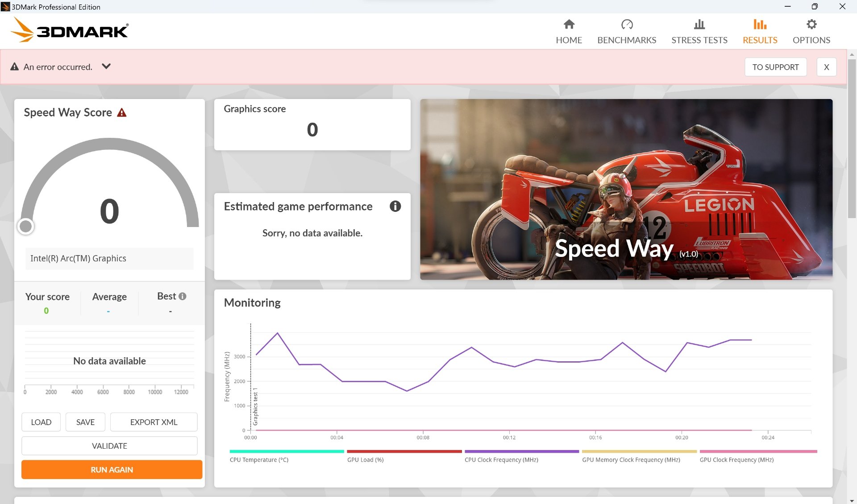Click the Graphics test 1 chart marker

[255, 406]
